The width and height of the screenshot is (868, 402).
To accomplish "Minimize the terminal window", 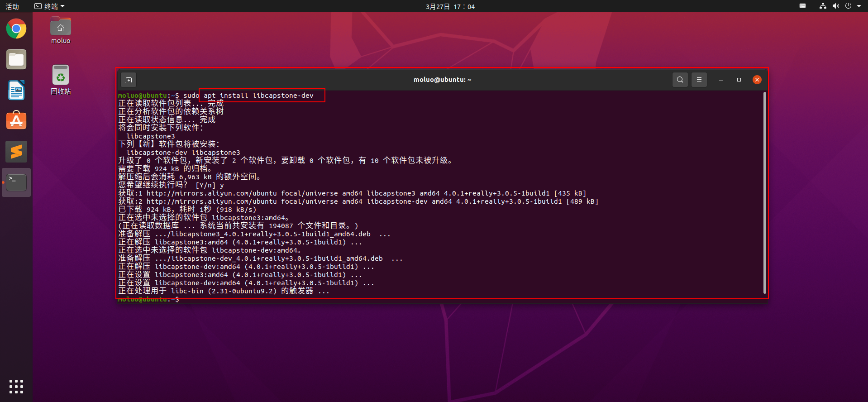I will pyautogui.click(x=720, y=80).
